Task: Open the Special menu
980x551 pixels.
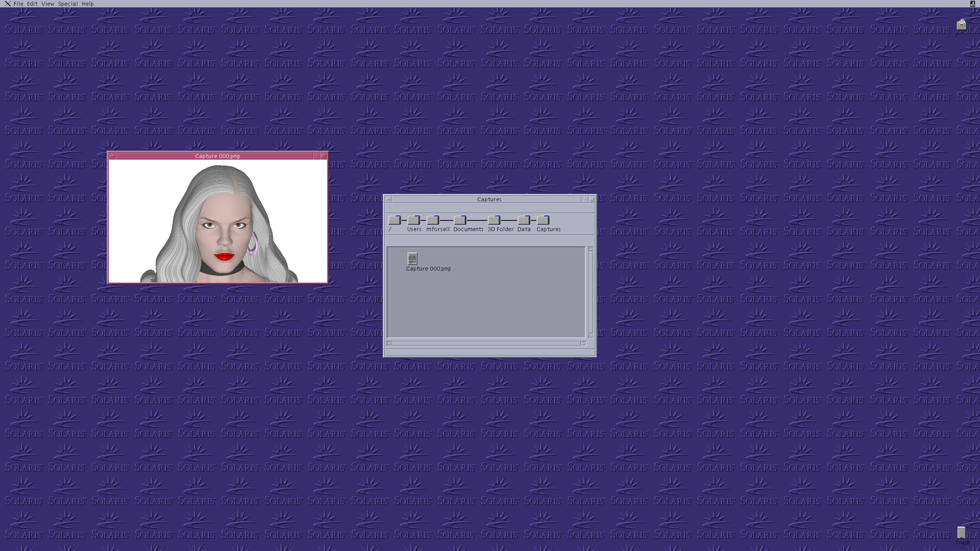Action: [x=68, y=4]
